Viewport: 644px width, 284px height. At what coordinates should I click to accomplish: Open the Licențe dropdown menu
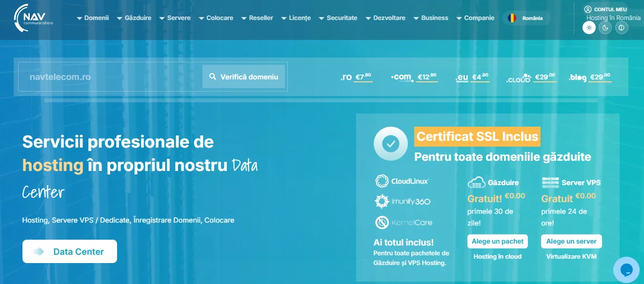(296, 18)
